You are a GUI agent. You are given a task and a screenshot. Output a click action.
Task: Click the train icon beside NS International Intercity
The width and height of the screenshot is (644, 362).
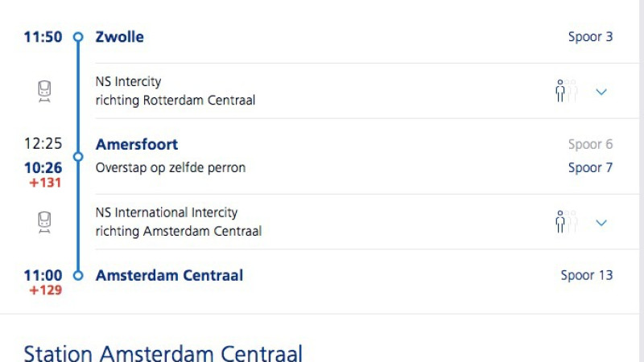(x=45, y=223)
